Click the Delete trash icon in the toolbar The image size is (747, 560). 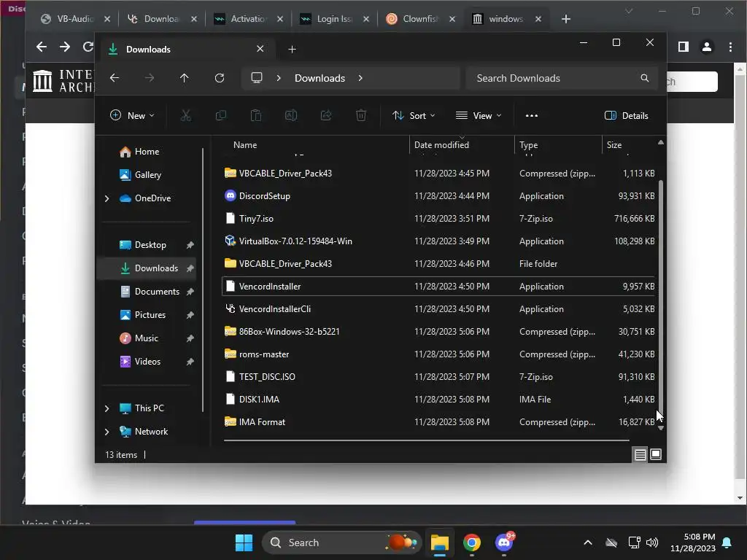pos(361,115)
